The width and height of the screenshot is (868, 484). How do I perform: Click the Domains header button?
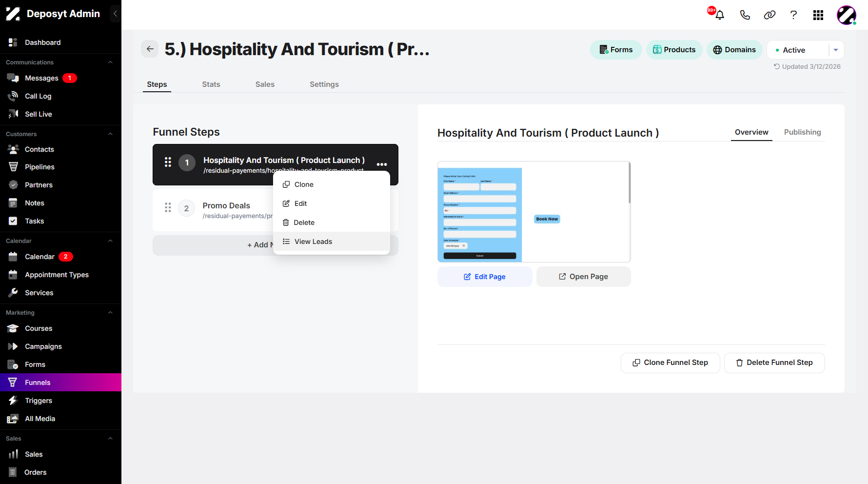click(x=734, y=50)
